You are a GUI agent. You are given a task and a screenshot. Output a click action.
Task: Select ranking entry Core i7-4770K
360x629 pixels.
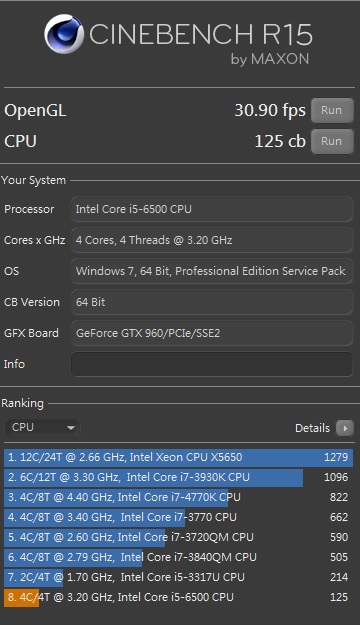coord(179,497)
